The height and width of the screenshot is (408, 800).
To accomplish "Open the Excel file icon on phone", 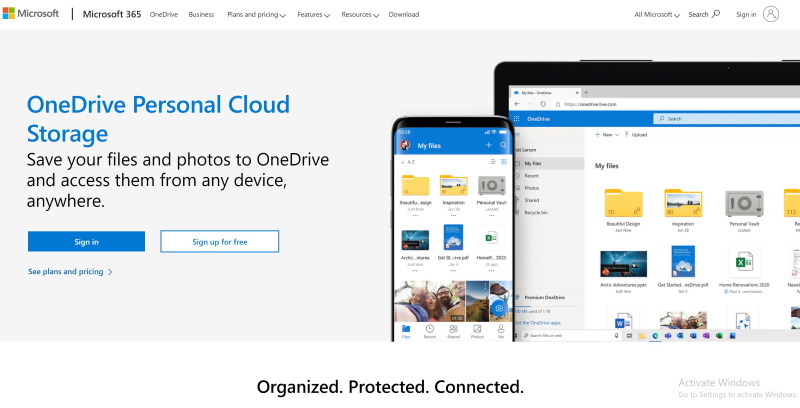I will pos(491,238).
